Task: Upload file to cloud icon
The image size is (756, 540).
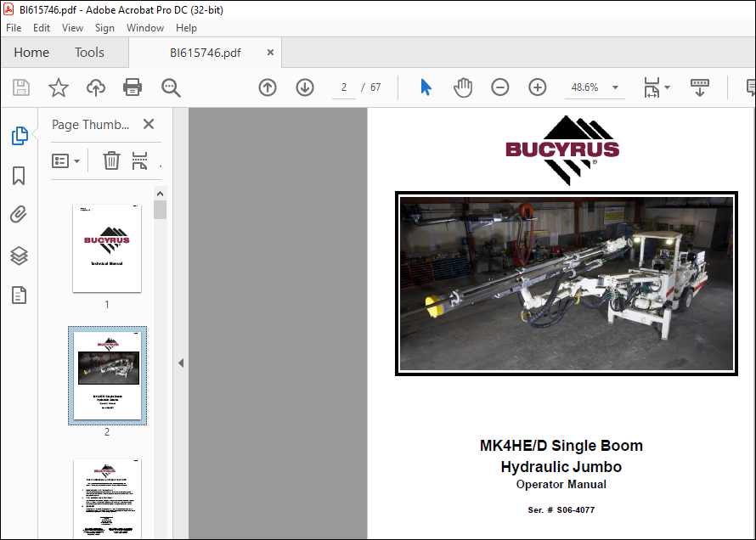Action: tap(95, 87)
